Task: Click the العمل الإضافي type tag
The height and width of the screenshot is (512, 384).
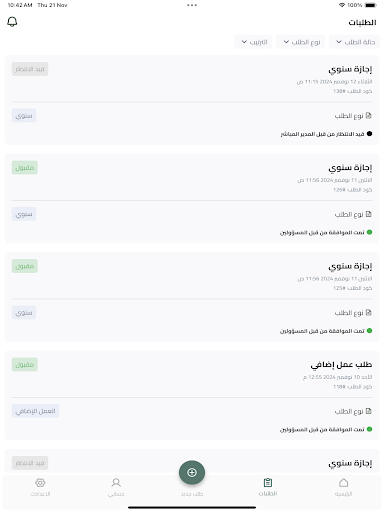Action: coord(35,411)
